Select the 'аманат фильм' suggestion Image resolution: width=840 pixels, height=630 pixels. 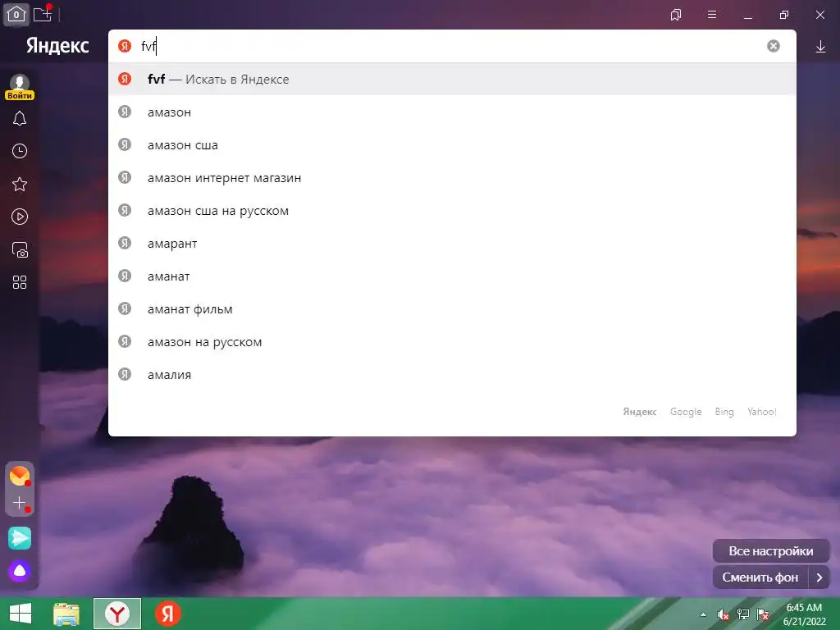click(452, 309)
